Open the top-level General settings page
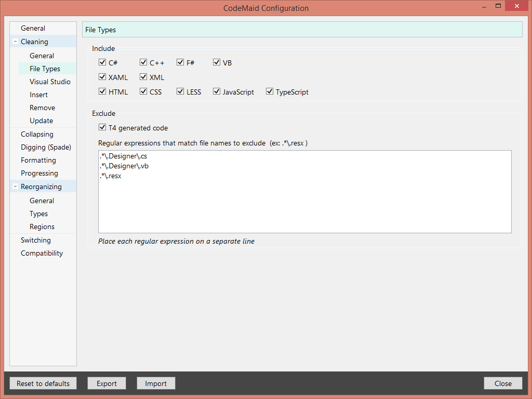 click(33, 28)
